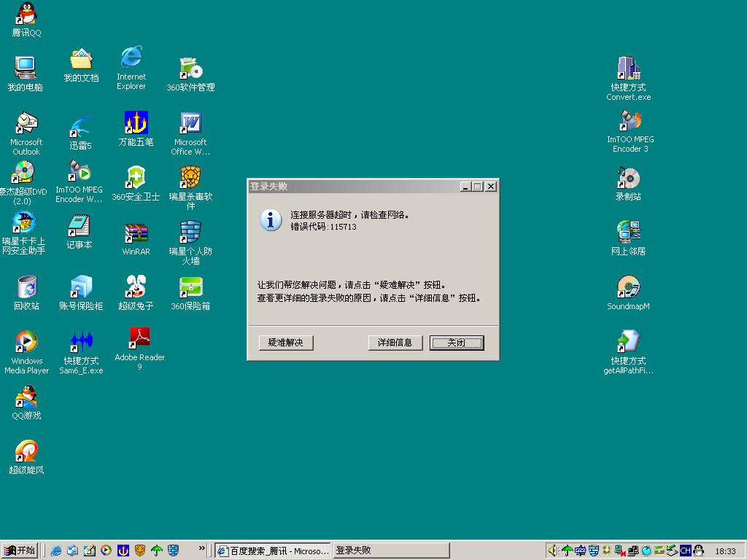Select the 360安全卫士 desktop icon
Viewport: 747px width, 560px height.
(x=136, y=183)
